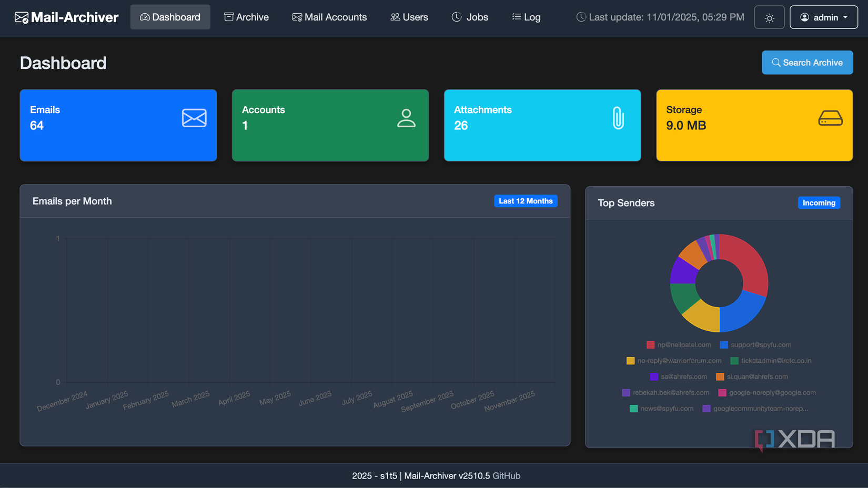Viewport: 868px width, 488px height.
Task: Open the GitHub link in footer
Action: (x=506, y=476)
